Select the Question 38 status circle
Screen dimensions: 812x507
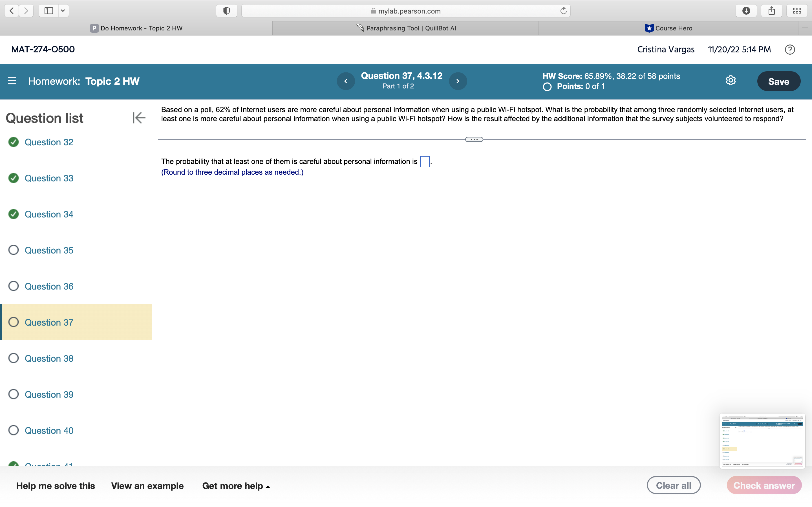[x=14, y=358]
